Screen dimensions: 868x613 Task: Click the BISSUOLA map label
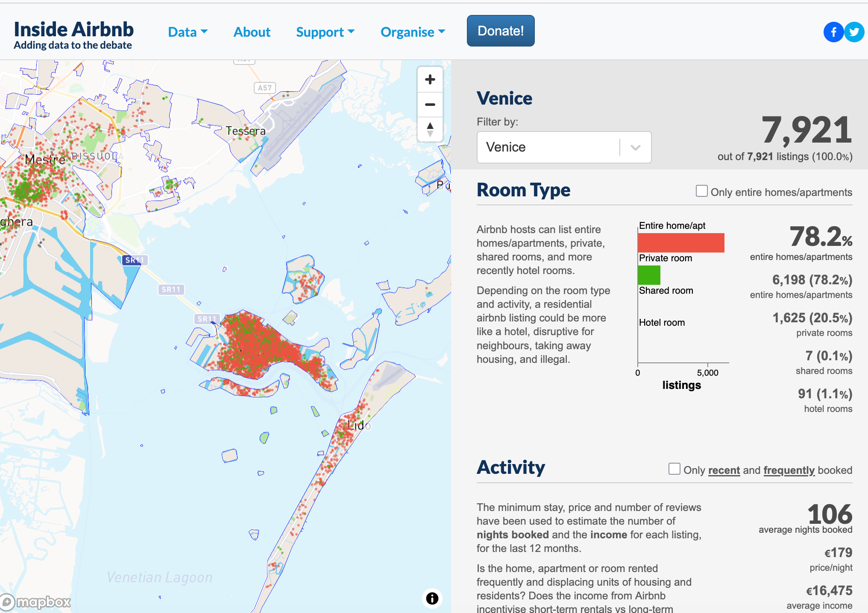coord(97,156)
